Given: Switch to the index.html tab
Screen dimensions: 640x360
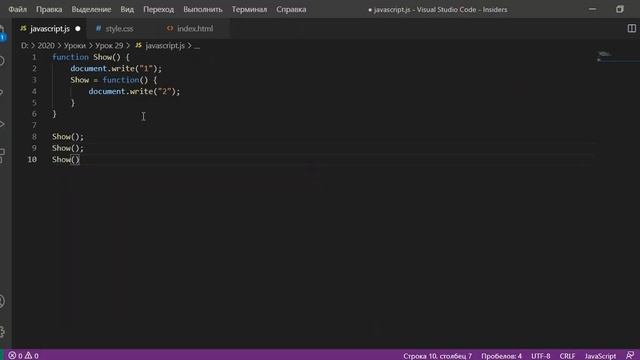Looking at the screenshot, I should click(195, 29).
